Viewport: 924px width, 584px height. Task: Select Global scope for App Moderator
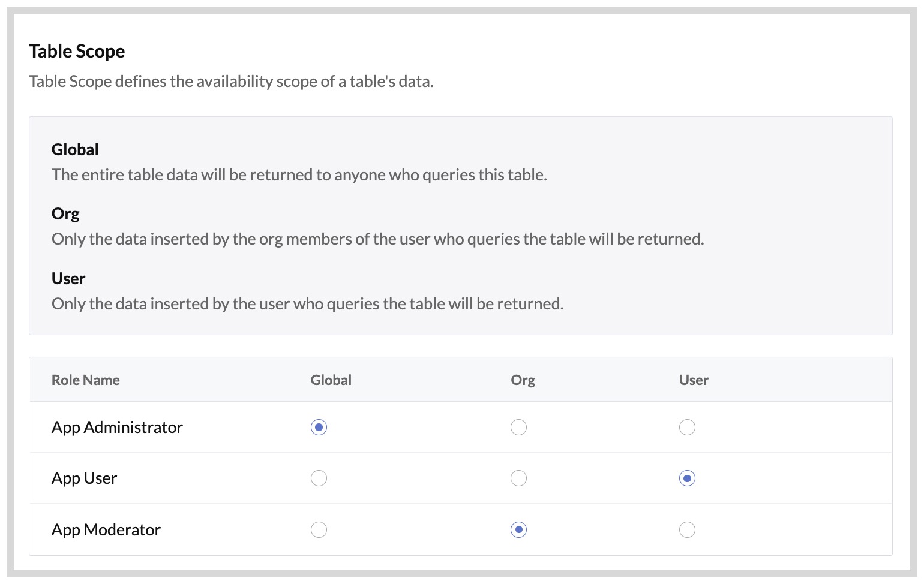(319, 529)
